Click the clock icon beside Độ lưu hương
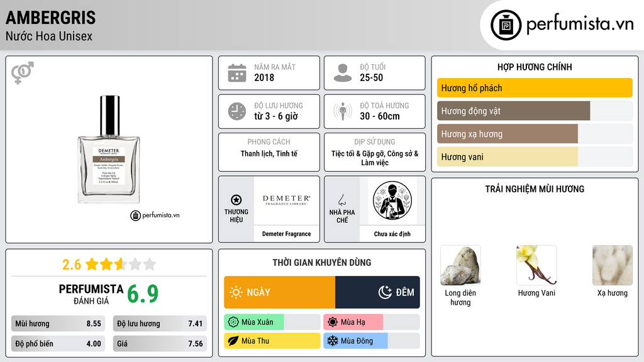This screenshot has height=362, width=644. (237, 111)
